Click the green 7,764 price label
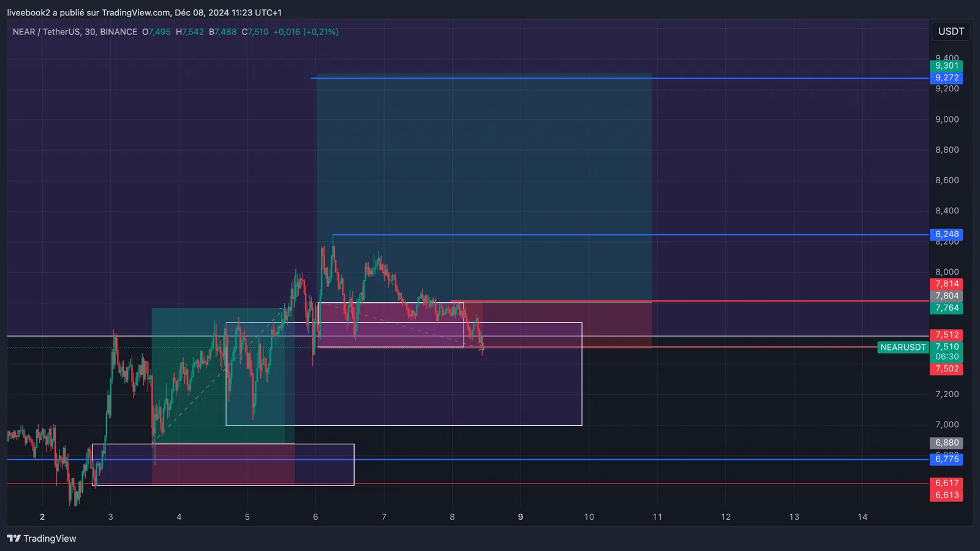980x551 pixels. tap(946, 308)
